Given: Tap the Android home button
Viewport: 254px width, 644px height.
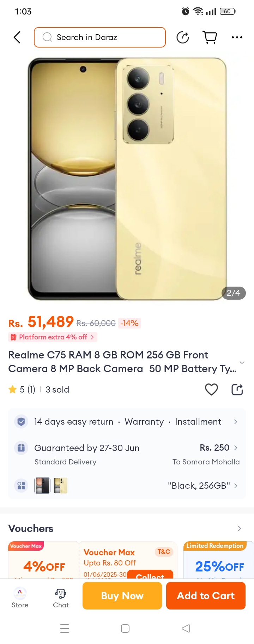Looking at the screenshot, I should point(125,629).
